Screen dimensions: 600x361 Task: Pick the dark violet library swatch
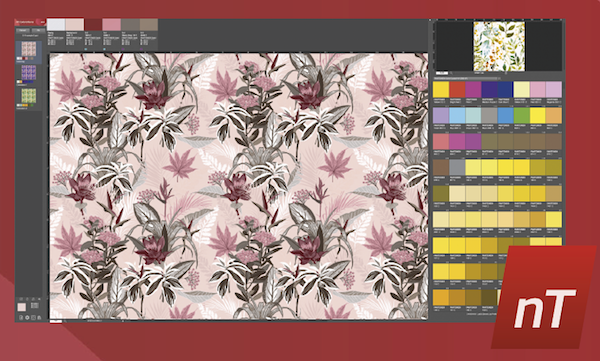[x=489, y=90]
